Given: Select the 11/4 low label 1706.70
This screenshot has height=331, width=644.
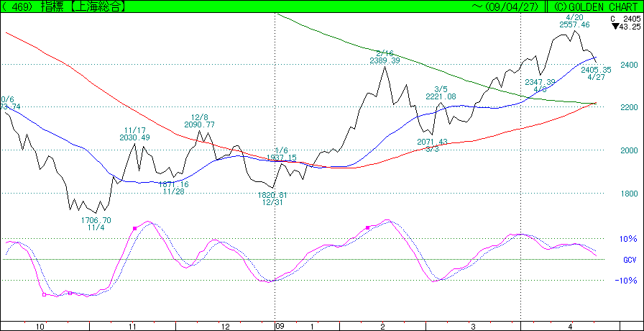Looking at the screenshot, I should tap(96, 220).
